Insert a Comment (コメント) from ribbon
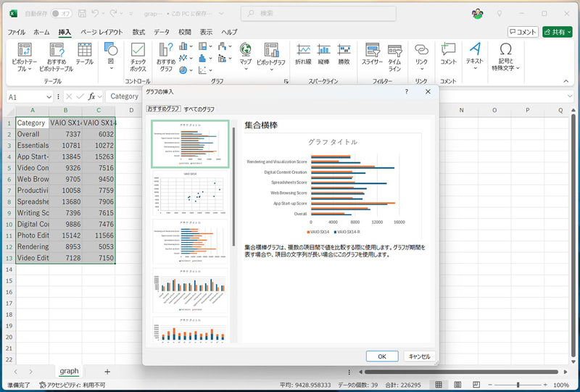Screen dimensions: 580x392 (448, 54)
